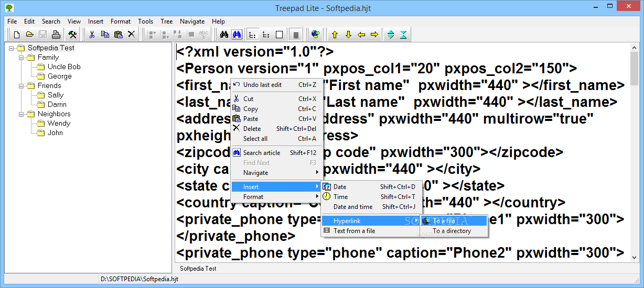
Task: Select the Darrin tree item
Action: pos(57,104)
